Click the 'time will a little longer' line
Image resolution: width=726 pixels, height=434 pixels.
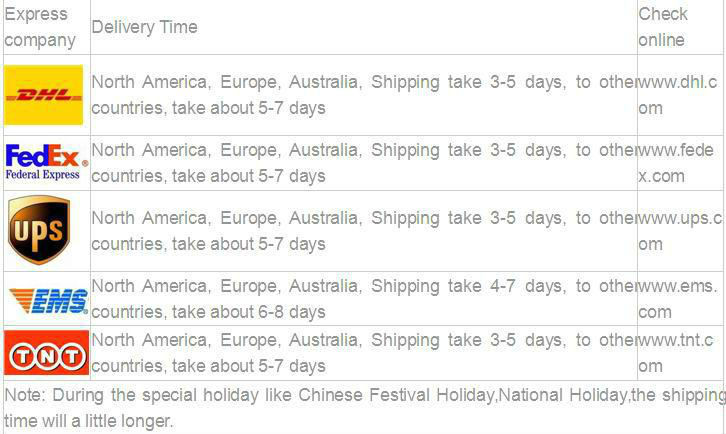(x=88, y=421)
